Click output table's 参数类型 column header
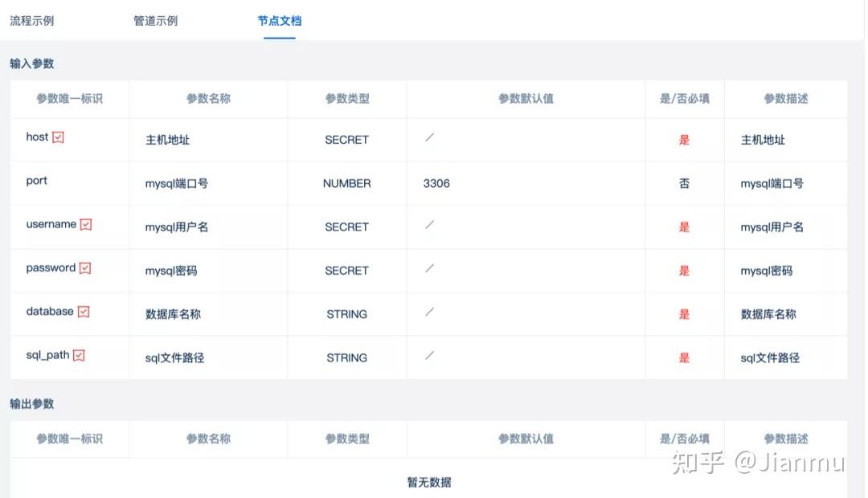This screenshot has width=868, height=498. click(x=347, y=439)
